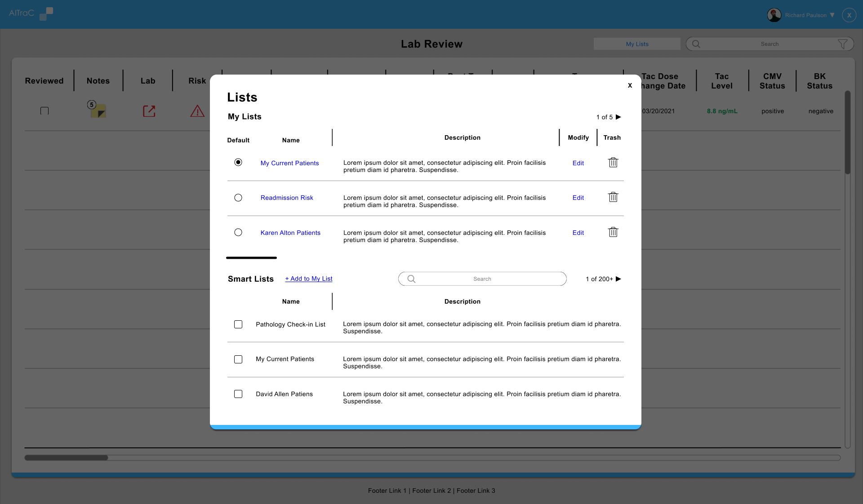Click the red warning triangle under Risk
Viewport: 863px width, 504px height.
(198, 111)
